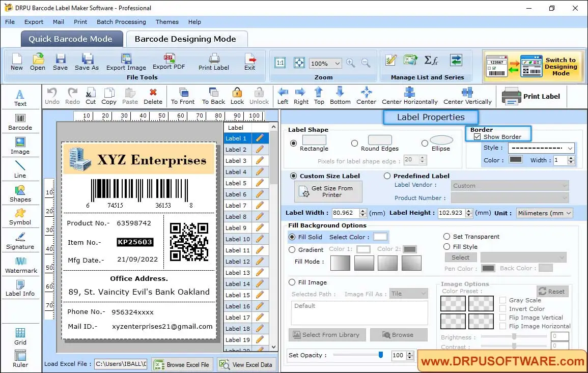Open the Batch Processing menu

point(121,22)
